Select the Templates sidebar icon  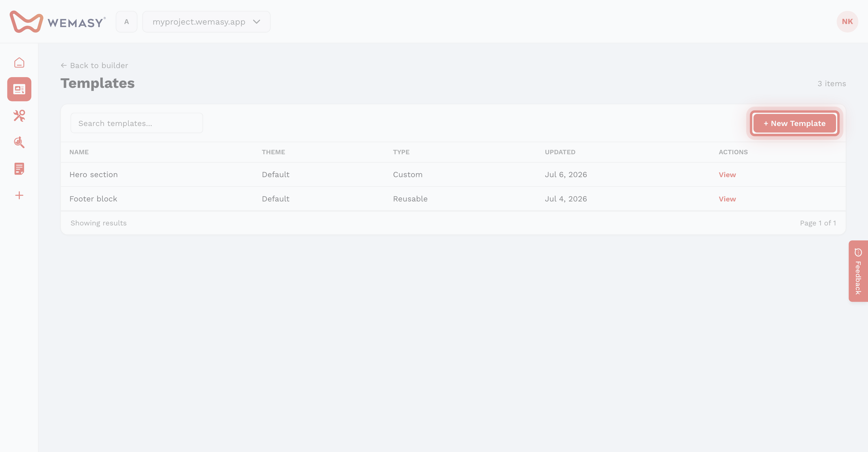(x=19, y=89)
